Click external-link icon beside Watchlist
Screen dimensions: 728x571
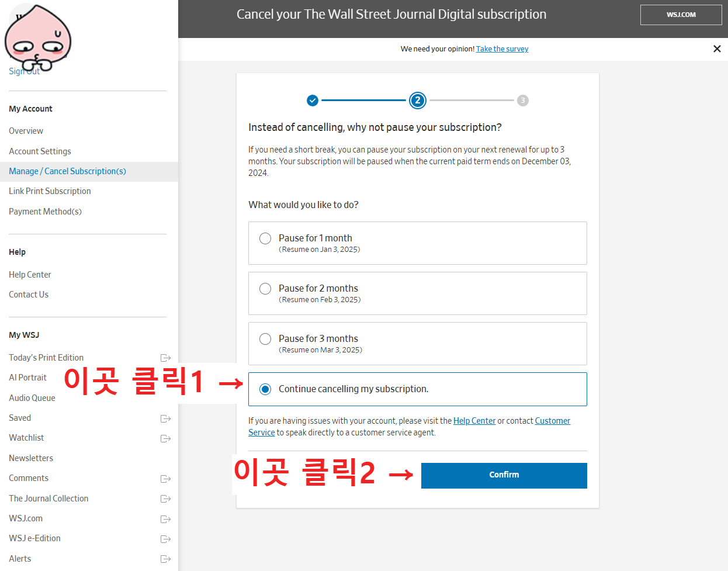(165, 438)
